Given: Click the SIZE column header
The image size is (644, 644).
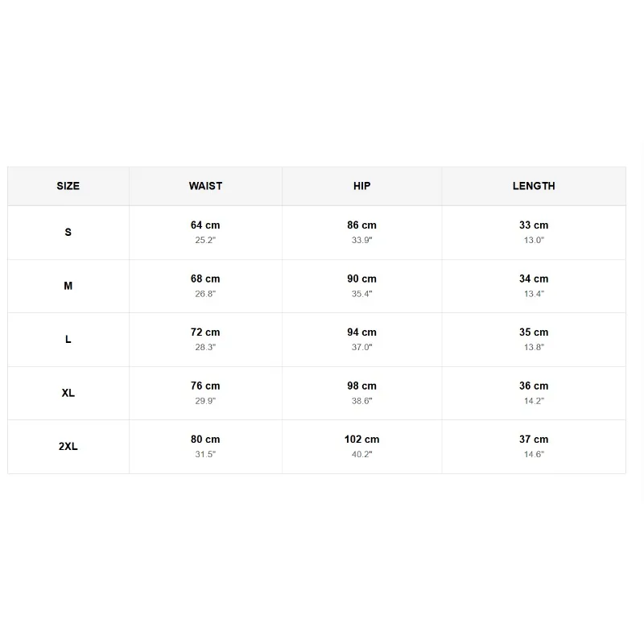Looking at the screenshot, I should tap(68, 186).
